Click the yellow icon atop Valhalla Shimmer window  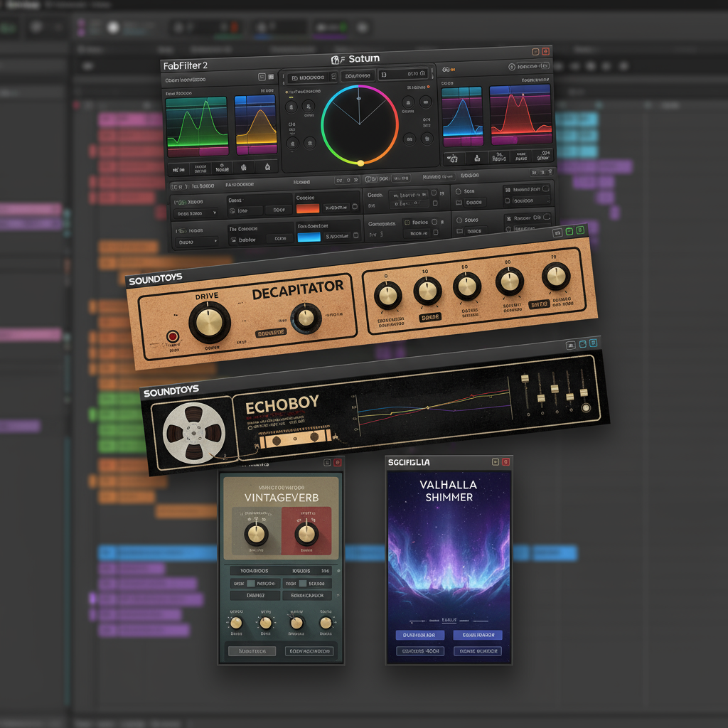[x=496, y=462]
